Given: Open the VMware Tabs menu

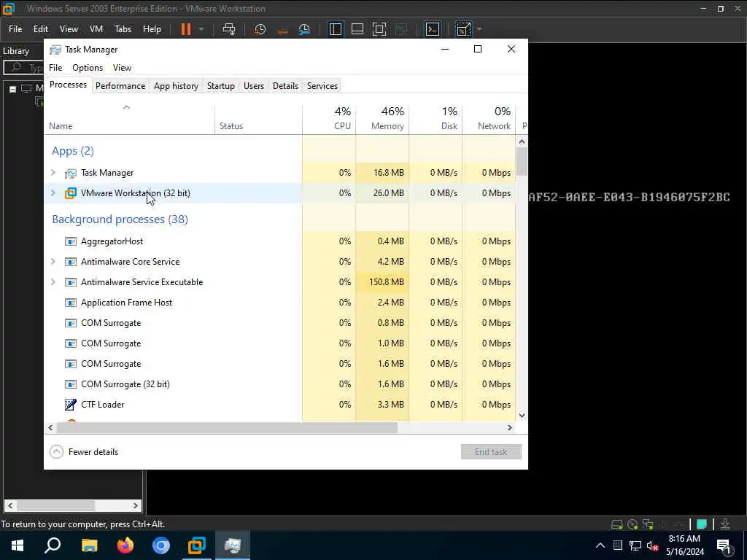Looking at the screenshot, I should 123,29.
